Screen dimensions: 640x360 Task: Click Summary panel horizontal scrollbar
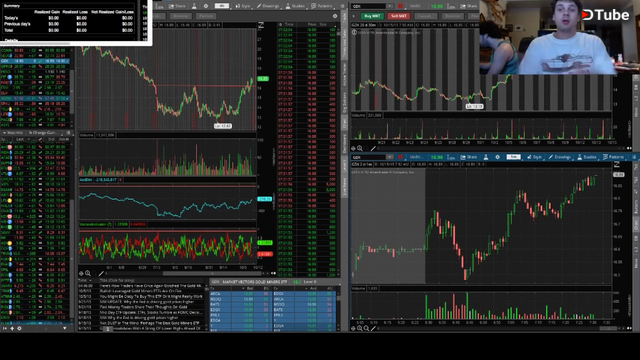(x=36, y=43)
